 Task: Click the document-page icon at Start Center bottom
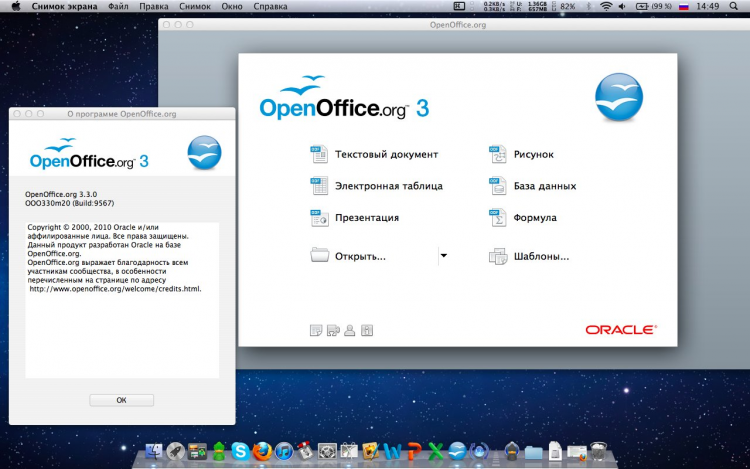[316, 330]
